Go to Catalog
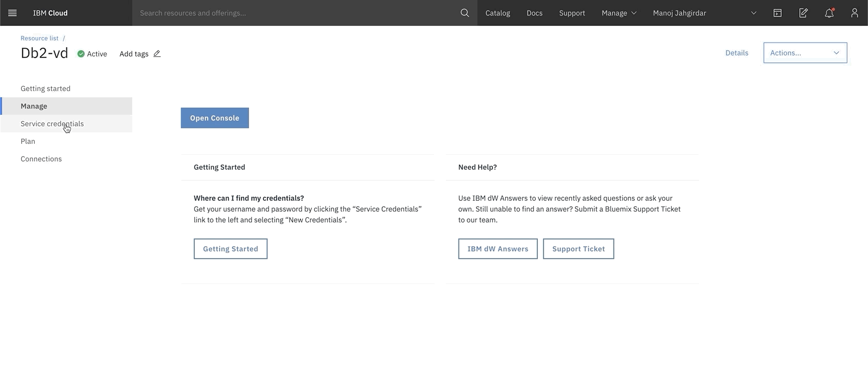Image resolution: width=868 pixels, height=390 pixels. pyautogui.click(x=498, y=13)
